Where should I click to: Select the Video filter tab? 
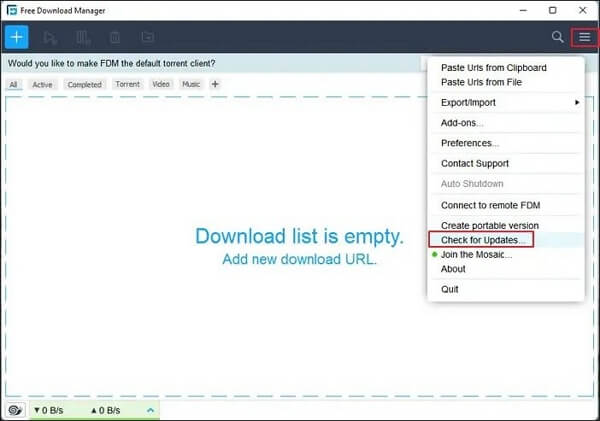pyautogui.click(x=161, y=84)
